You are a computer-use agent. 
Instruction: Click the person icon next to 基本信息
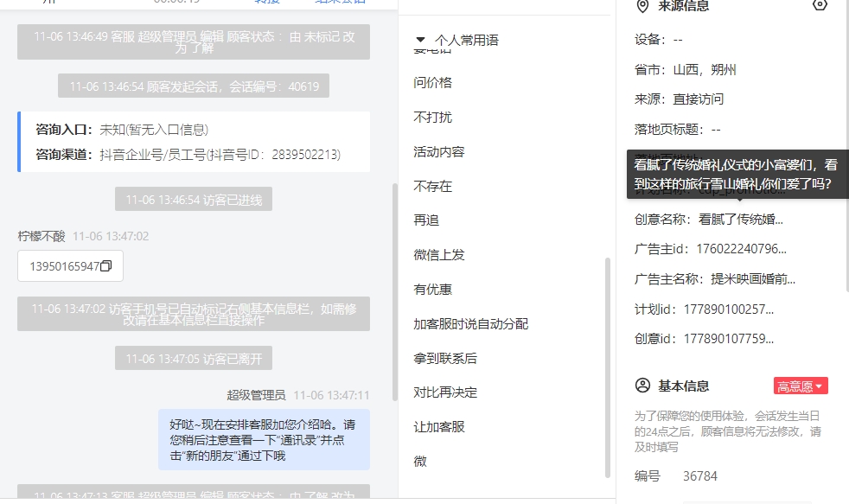coord(642,386)
